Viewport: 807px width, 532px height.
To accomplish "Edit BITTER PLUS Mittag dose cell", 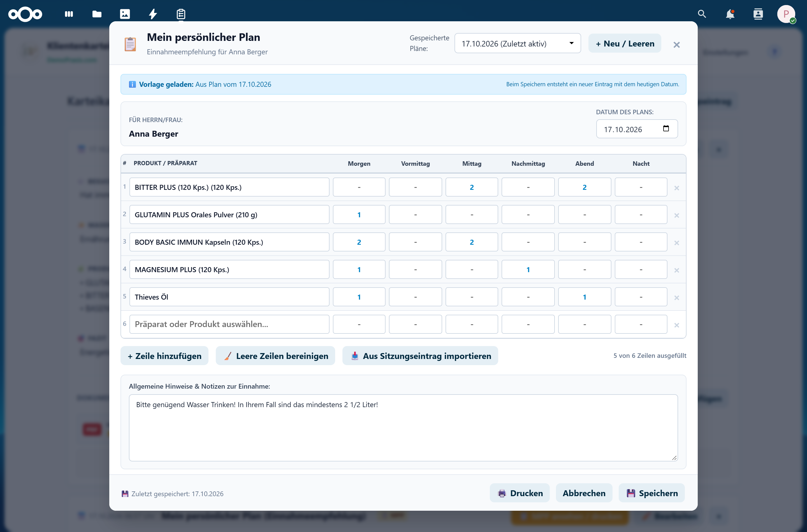I will [472, 187].
